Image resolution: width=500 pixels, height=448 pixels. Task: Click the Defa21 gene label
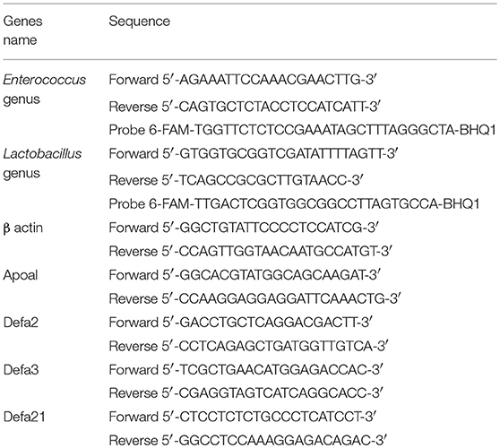coord(24,417)
